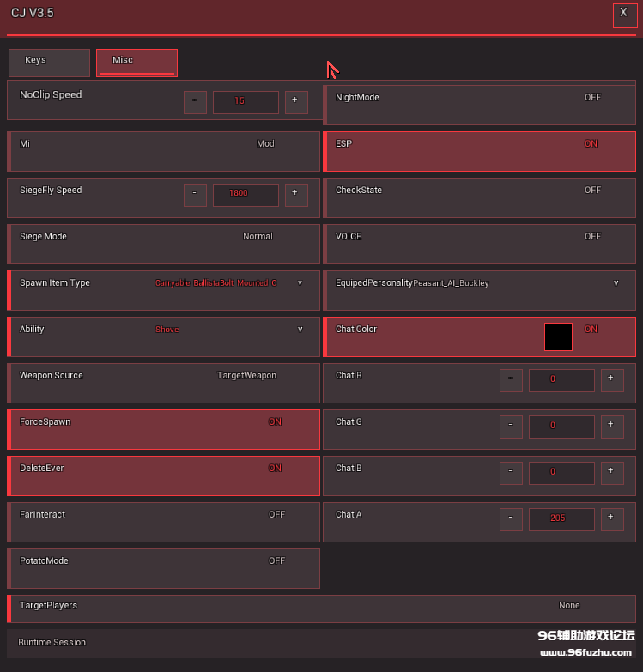Change TargetPlayers from None

click(x=321, y=608)
